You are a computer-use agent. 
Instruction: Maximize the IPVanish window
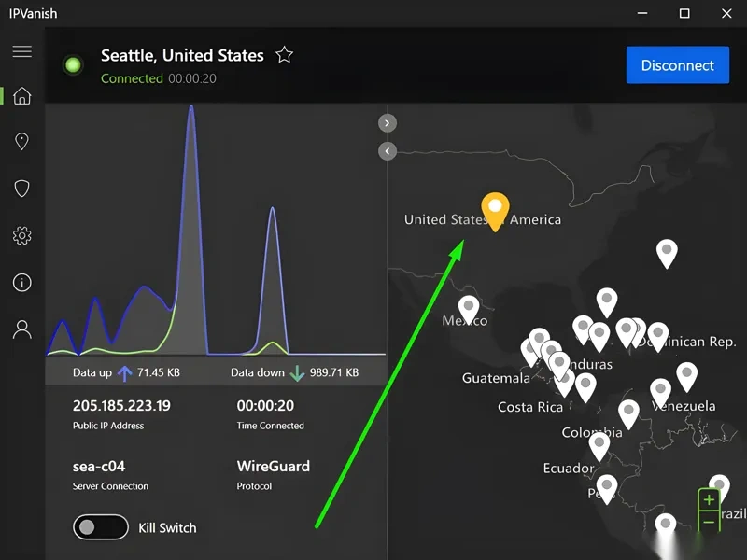(684, 13)
